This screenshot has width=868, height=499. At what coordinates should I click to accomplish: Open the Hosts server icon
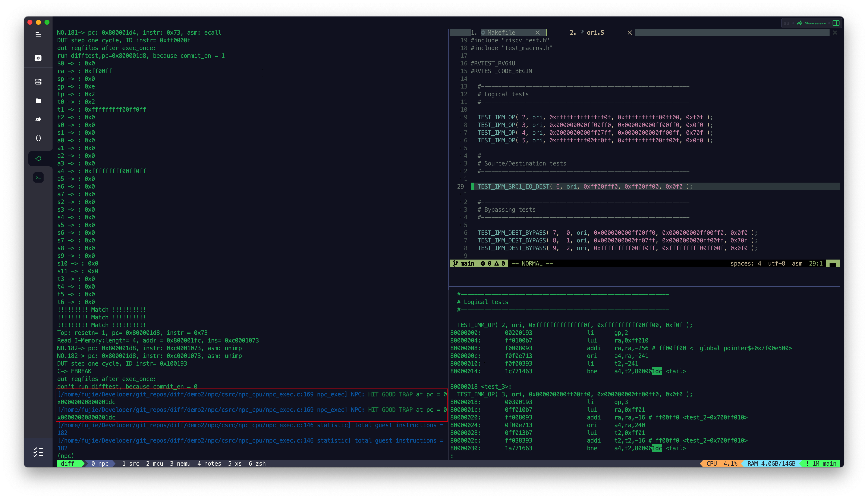click(38, 82)
